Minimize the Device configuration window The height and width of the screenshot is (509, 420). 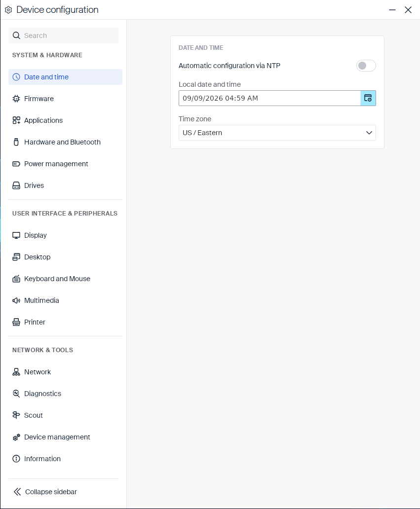point(392,10)
